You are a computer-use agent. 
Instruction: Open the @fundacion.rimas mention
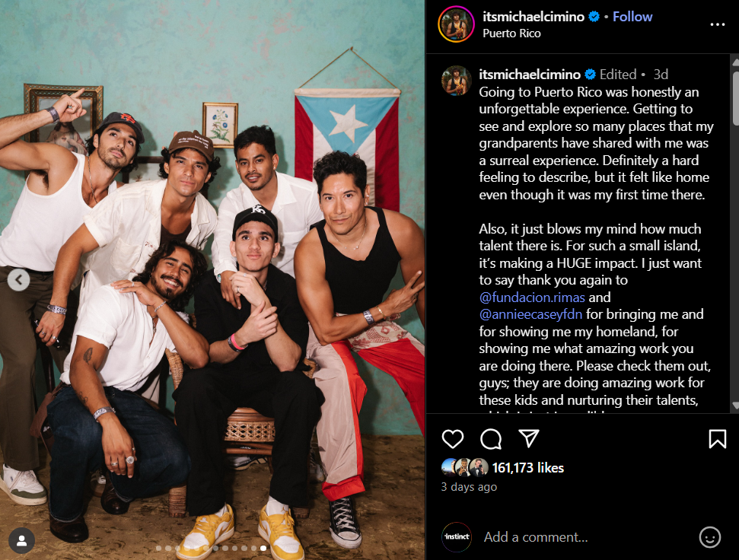pos(532,297)
